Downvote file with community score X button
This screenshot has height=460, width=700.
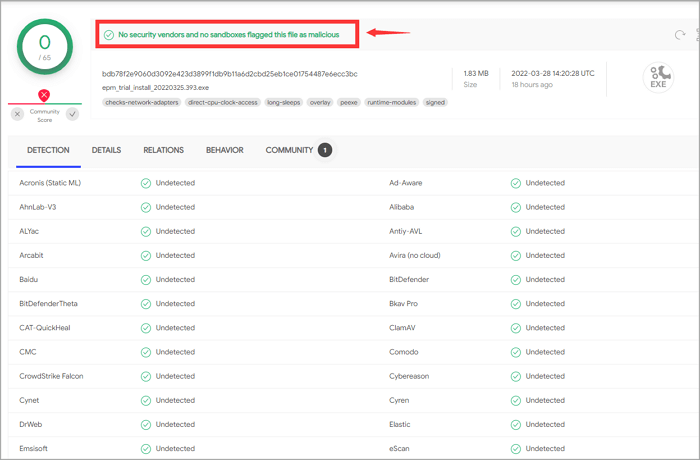(17, 114)
